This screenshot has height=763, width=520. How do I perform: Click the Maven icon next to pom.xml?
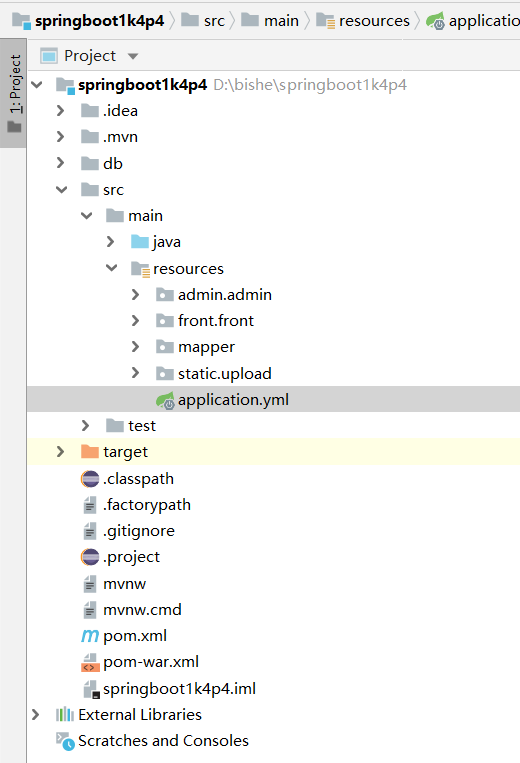(90, 636)
